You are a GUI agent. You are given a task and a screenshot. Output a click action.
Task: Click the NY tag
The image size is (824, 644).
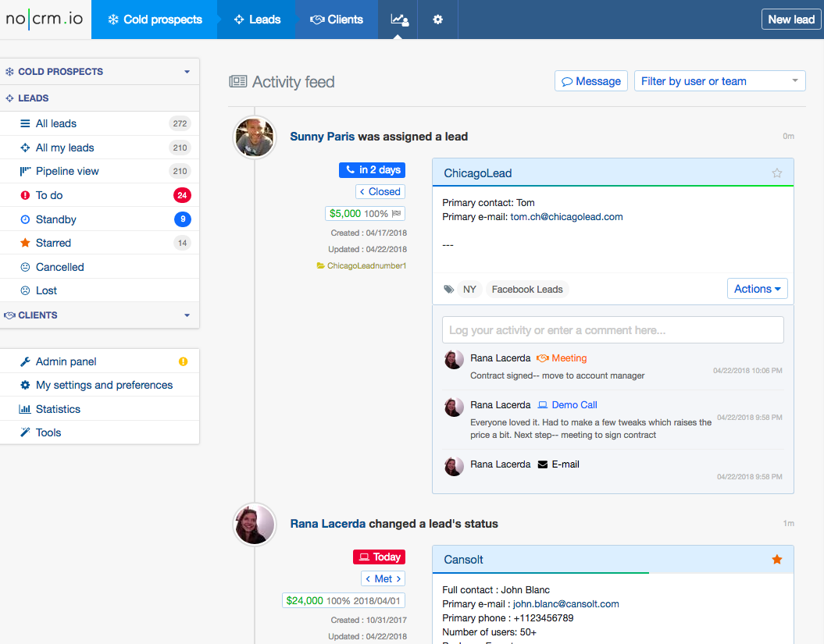[x=469, y=290]
